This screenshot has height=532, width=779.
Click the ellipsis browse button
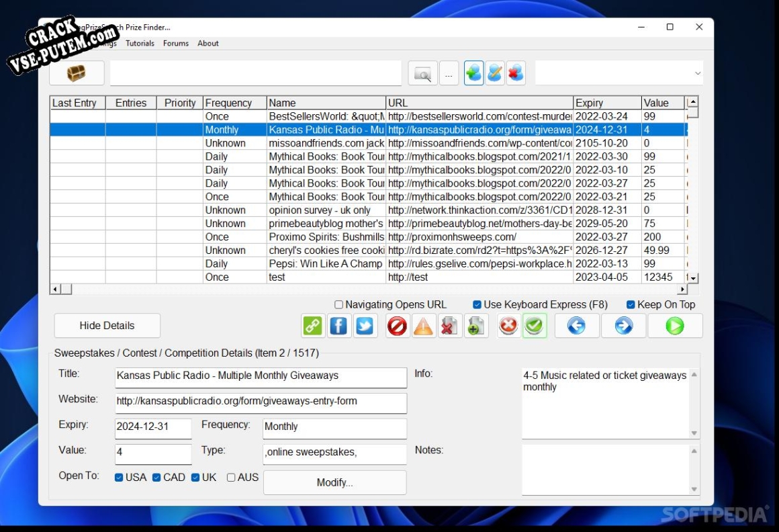coord(449,73)
